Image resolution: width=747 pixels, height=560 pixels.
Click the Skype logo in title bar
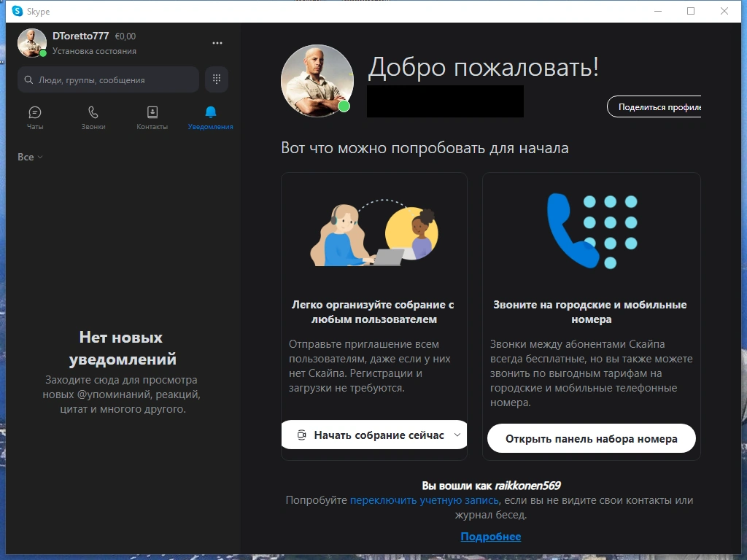click(x=18, y=11)
